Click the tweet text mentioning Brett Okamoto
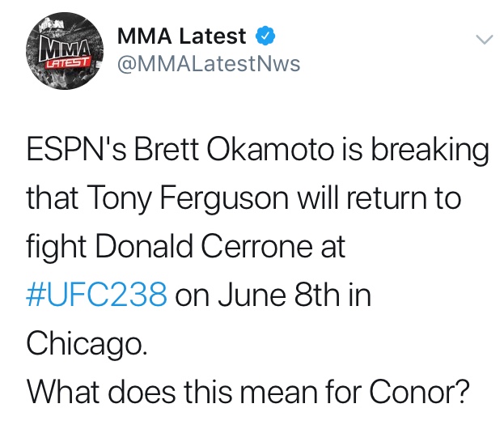This screenshot has height=425, width=504. pyautogui.click(x=257, y=151)
